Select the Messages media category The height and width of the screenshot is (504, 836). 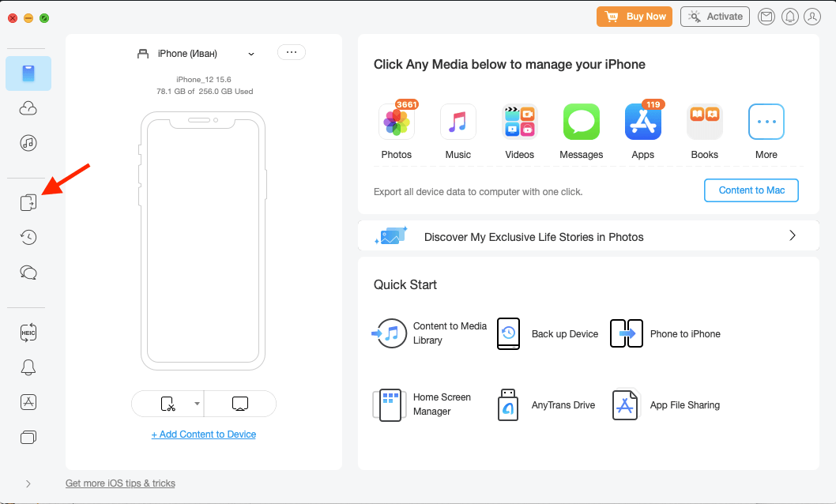click(581, 122)
